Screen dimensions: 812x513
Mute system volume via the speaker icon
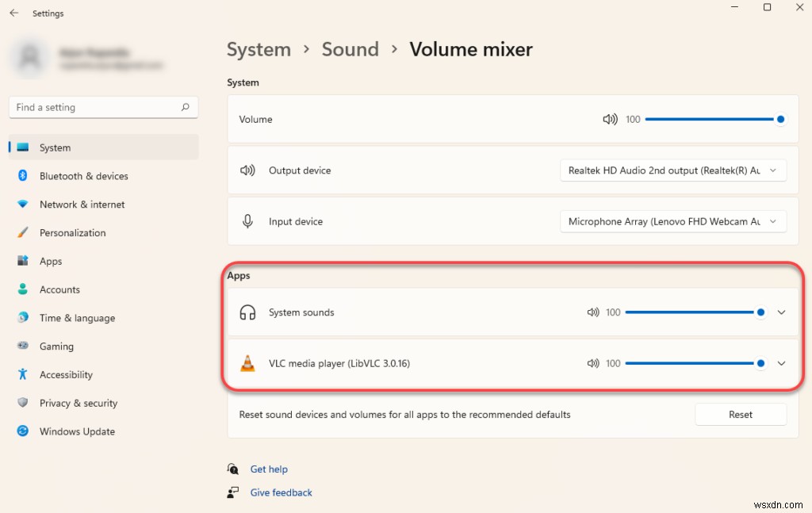click(609, 119)
